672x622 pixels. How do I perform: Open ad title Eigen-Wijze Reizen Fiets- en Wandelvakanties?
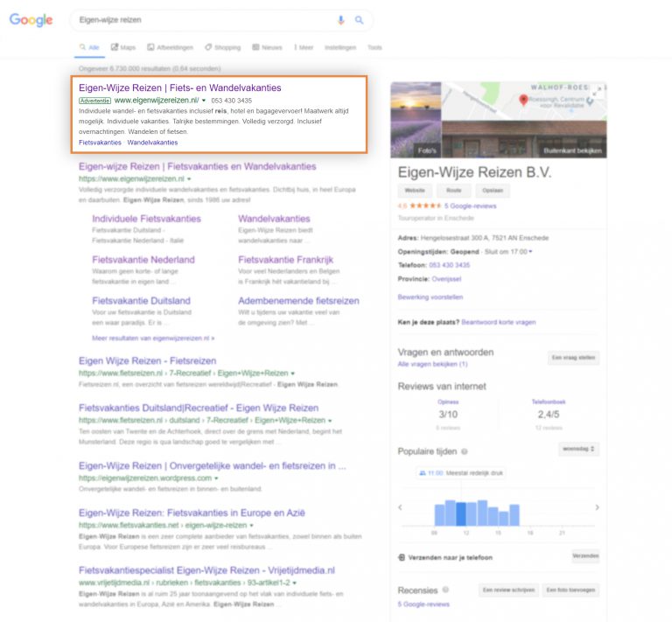[180, 87]
